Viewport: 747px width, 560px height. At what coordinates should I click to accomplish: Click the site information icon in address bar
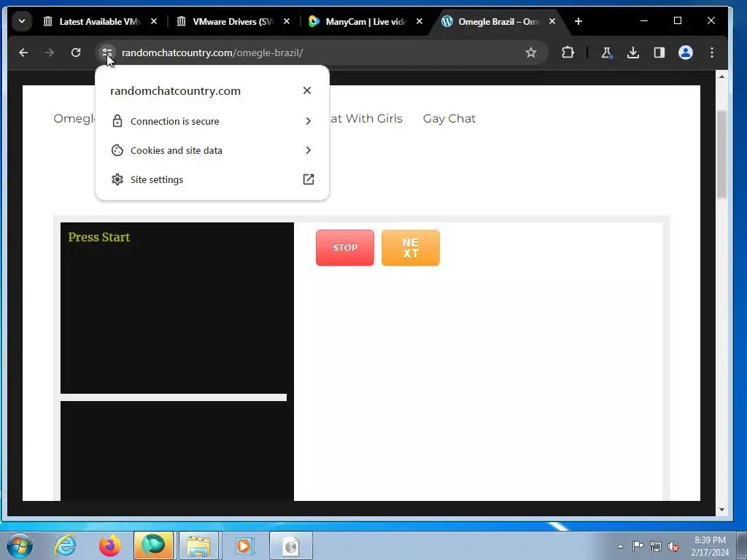(107, 52)
